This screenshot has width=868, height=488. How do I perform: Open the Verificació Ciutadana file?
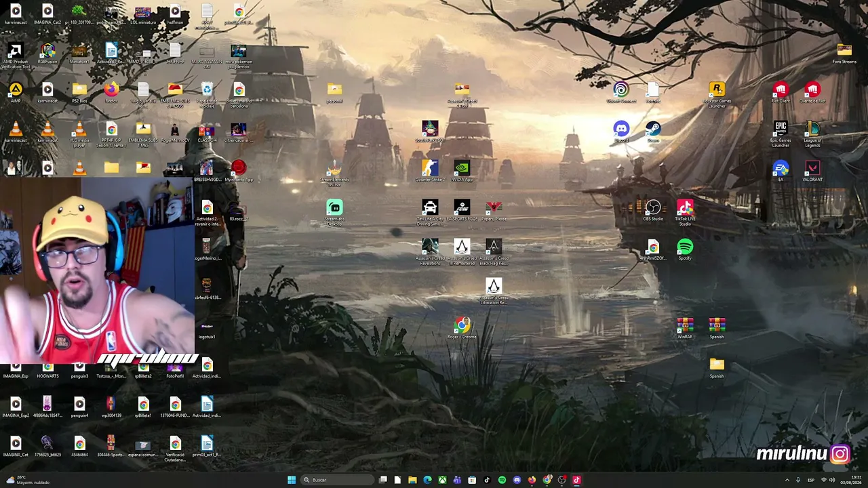(x=175, y=449)
